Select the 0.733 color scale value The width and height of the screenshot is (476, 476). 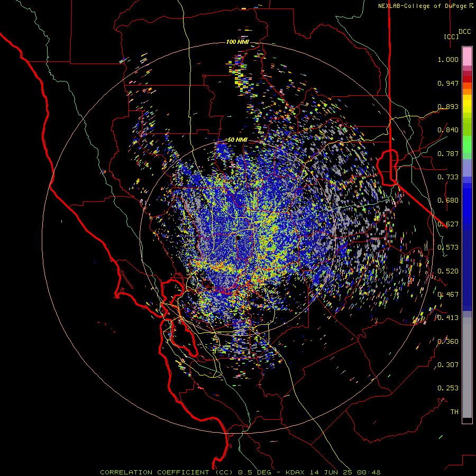click(x=448, y=177)
